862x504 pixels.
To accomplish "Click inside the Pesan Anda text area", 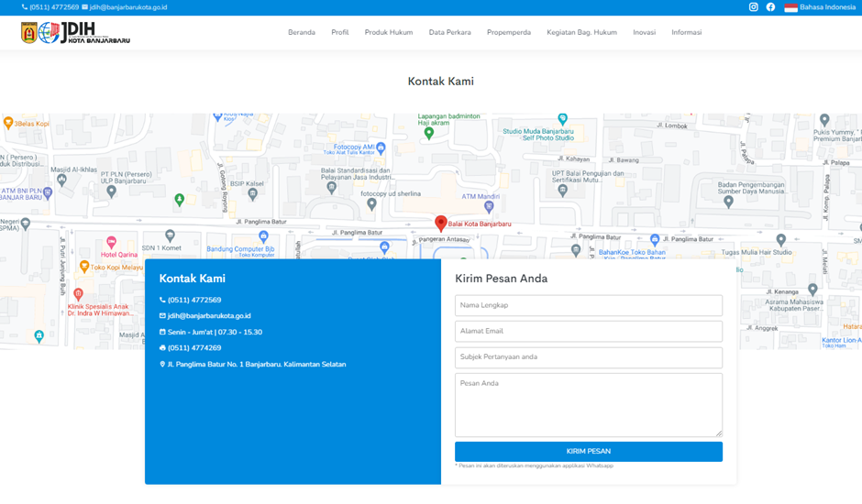I will click(x=588, y=404).
